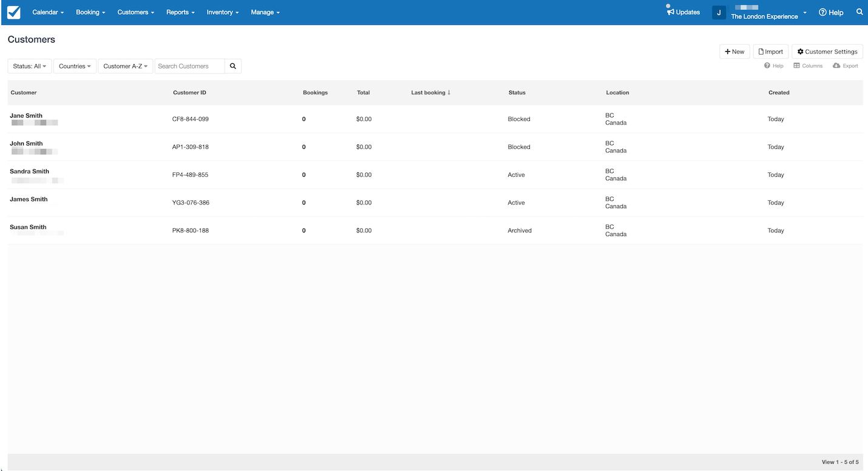Click the Status column header
Viewport: 868px width, 471px height.
(x=517, y=93)
